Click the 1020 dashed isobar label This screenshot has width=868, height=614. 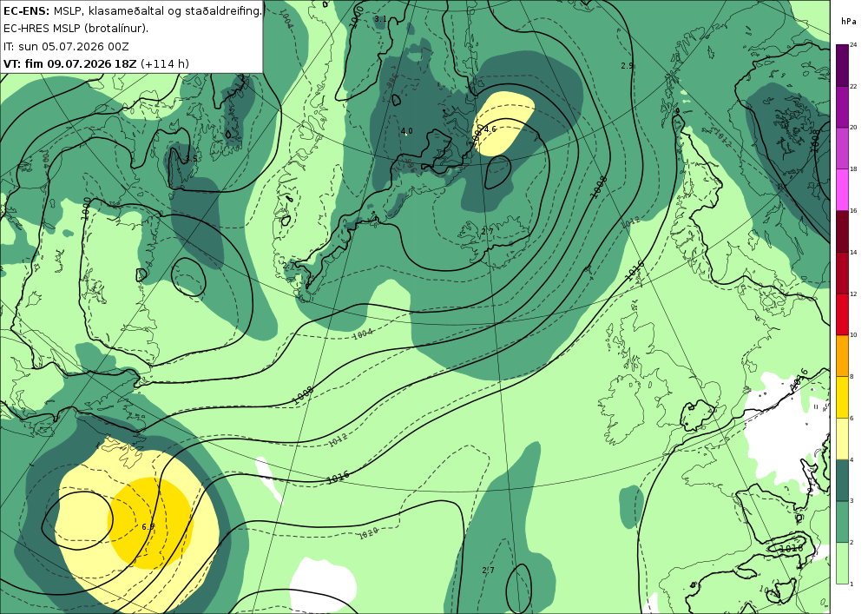click(368, 533)
